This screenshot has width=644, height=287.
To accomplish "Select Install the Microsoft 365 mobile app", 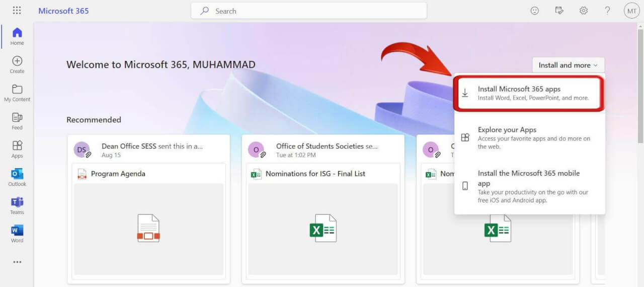I will pyautogui.click(x=530, y=186).
